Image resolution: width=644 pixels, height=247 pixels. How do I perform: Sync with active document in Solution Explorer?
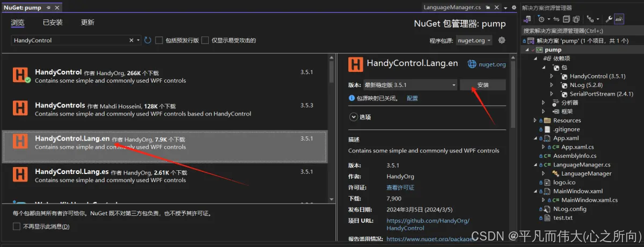557,19
